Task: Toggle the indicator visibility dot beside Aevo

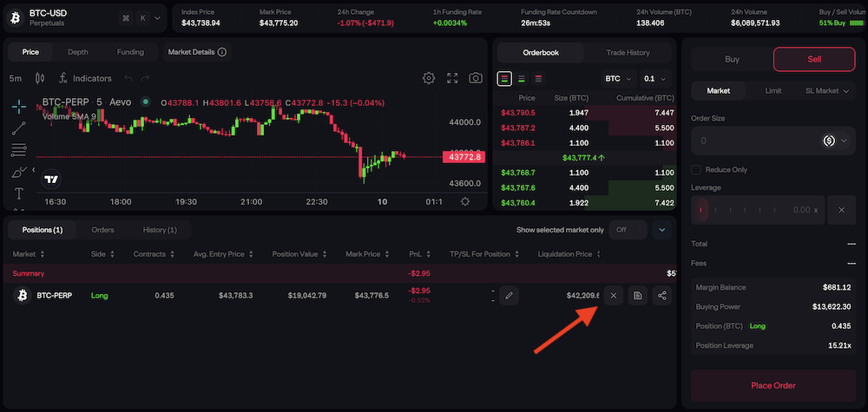Action: tap(146, 101)
